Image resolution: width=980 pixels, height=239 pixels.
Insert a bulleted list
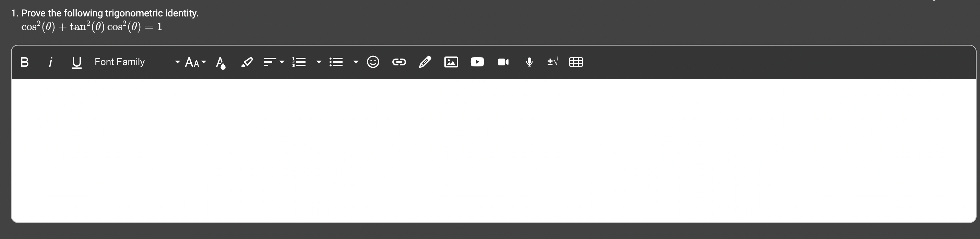pos(336,62)
